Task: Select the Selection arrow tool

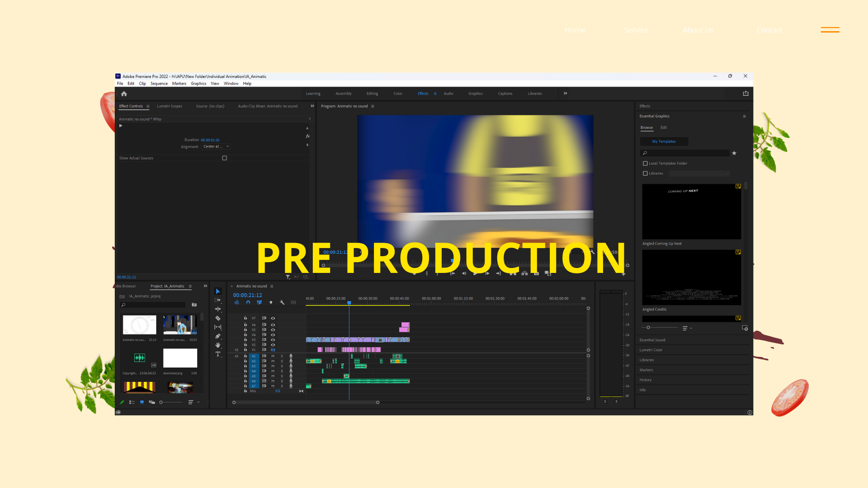Action: tap(218, 291)
